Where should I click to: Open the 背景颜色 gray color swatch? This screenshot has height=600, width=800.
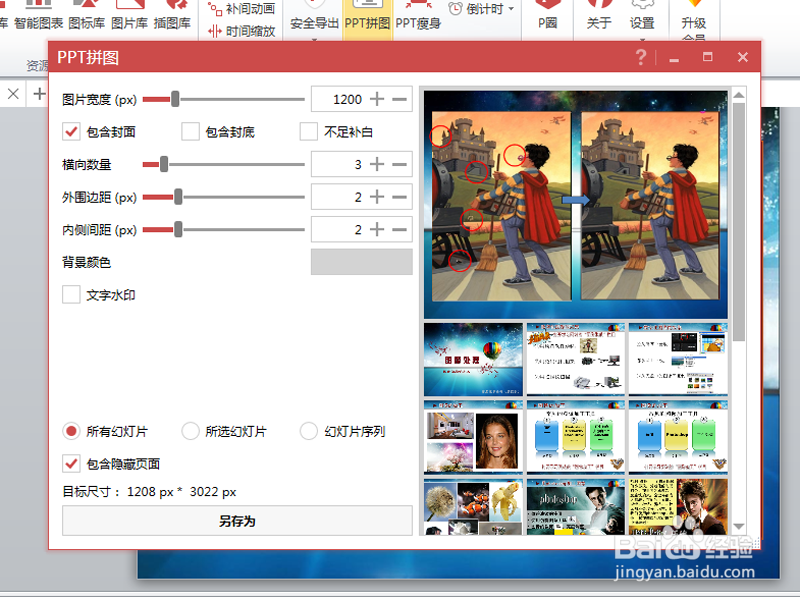[362, 262]
